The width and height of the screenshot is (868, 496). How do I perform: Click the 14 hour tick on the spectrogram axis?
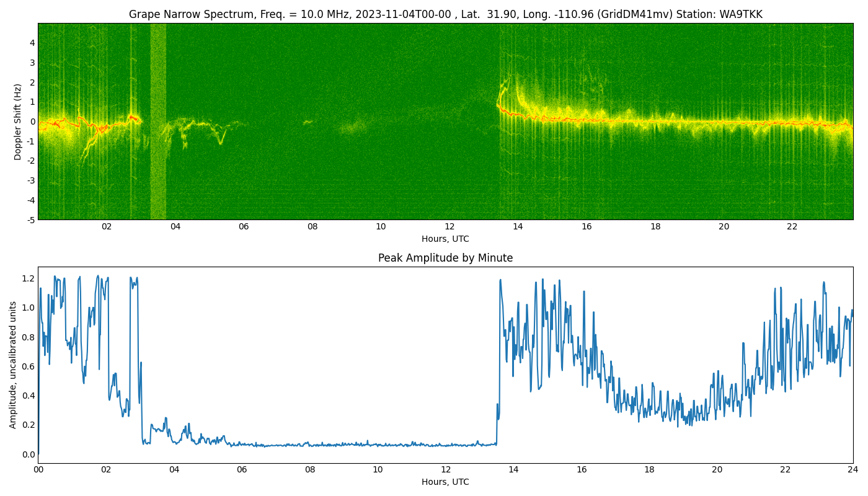[x=518, y=227]
